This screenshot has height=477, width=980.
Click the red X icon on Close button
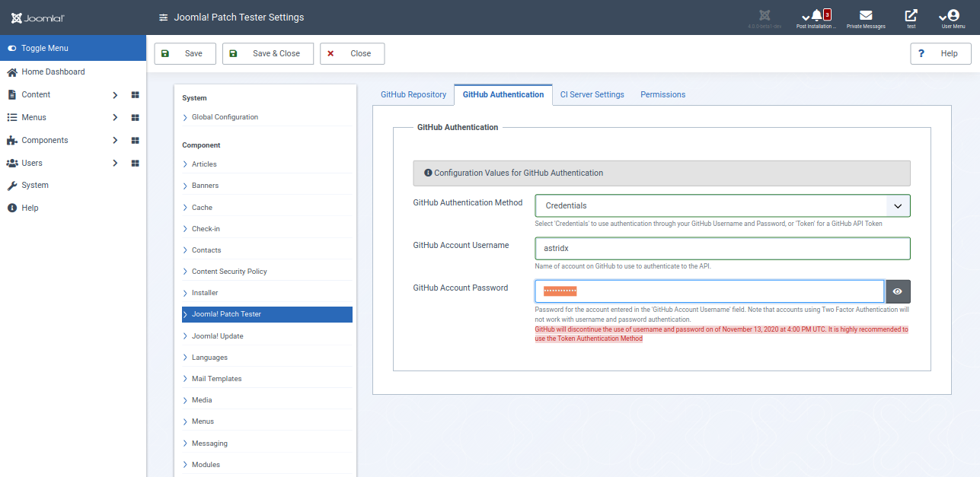point(330,53)
